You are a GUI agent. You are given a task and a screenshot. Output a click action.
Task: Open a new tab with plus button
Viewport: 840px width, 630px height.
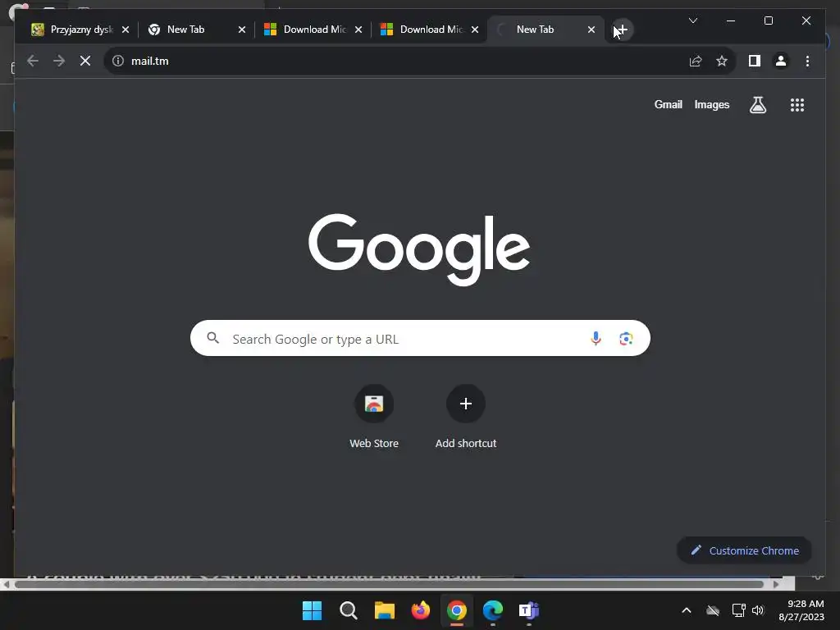(622, 30)
